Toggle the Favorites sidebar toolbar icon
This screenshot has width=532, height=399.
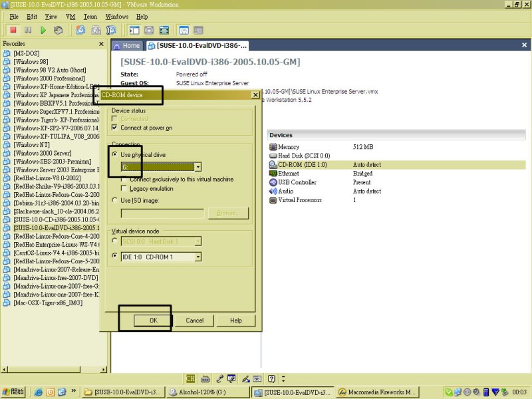tap(134, 30)
